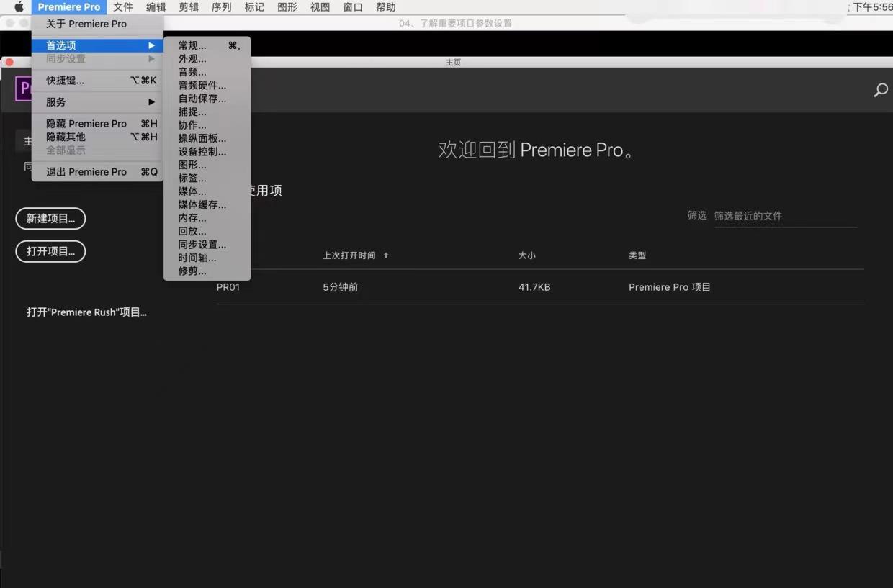This screenshot has width=893, height=588.
Task: Click the 新建项目... button
Action: [50, 219]
